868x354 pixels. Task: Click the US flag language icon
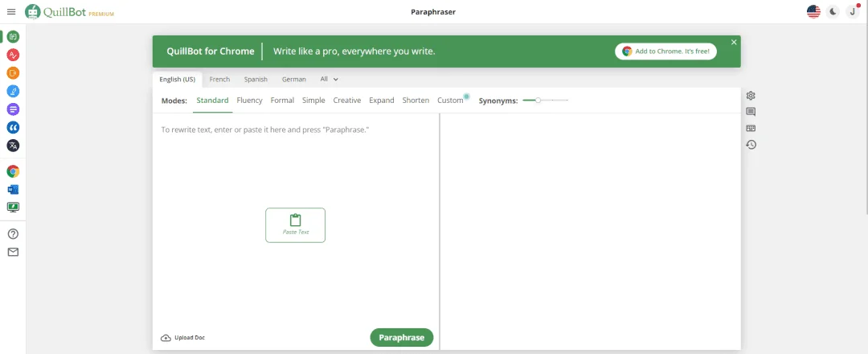[813, 11]
